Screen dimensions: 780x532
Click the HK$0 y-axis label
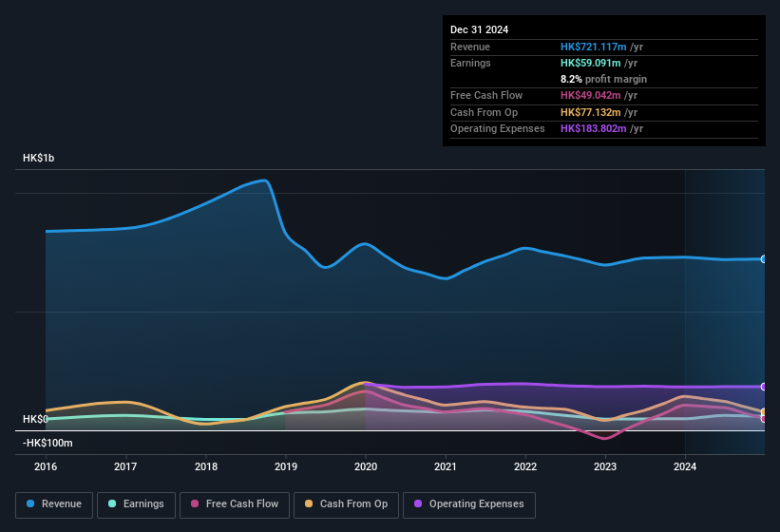(35, 419)
